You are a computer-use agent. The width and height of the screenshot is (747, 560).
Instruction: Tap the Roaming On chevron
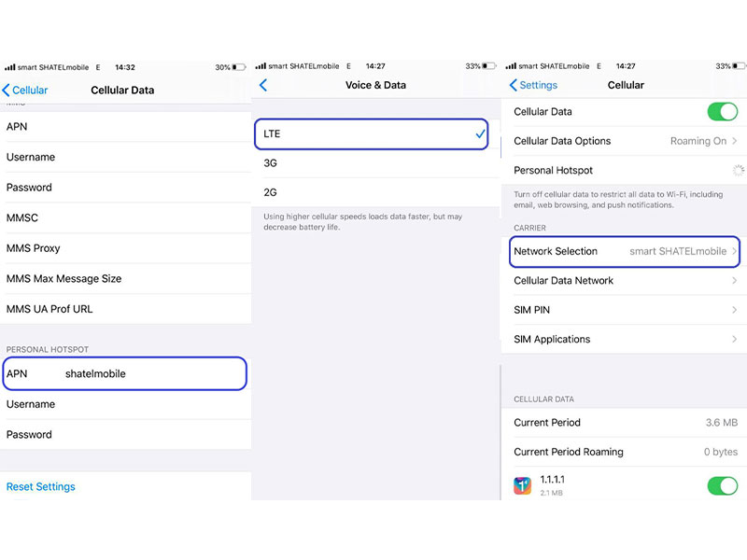pos(735,141)
